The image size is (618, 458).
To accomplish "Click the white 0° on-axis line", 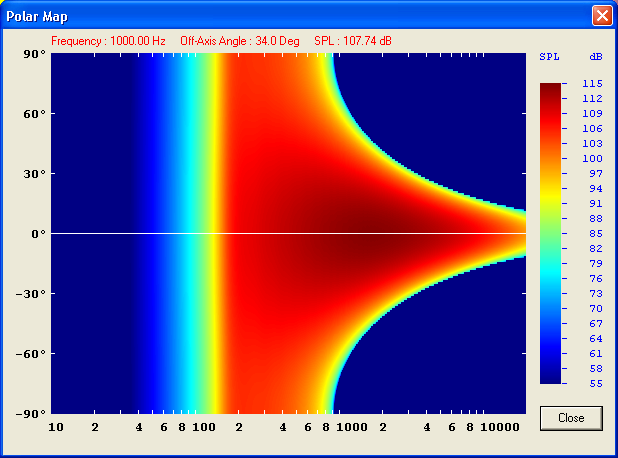I will (x=289, y=234).
